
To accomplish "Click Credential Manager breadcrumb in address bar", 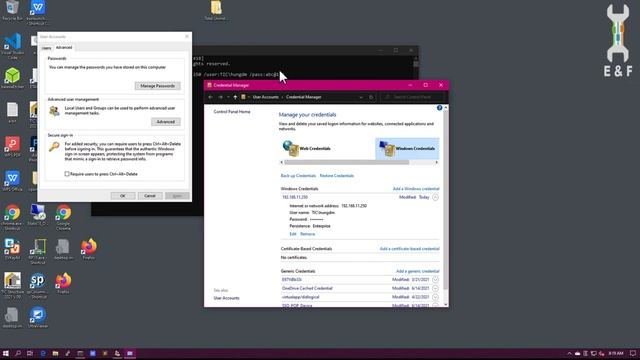I will pos(304,97).
